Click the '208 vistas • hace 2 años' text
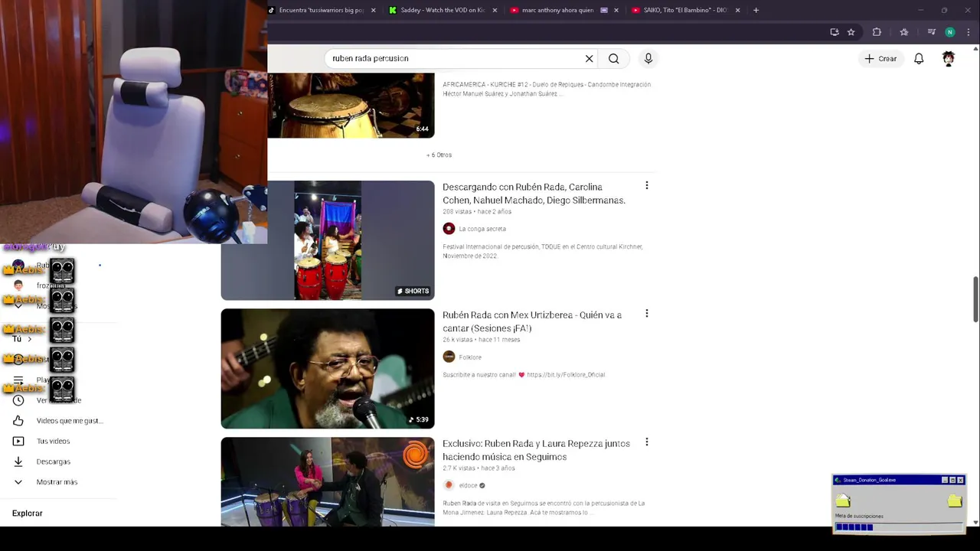Viewport: 980px width, 551px height. 477,212
